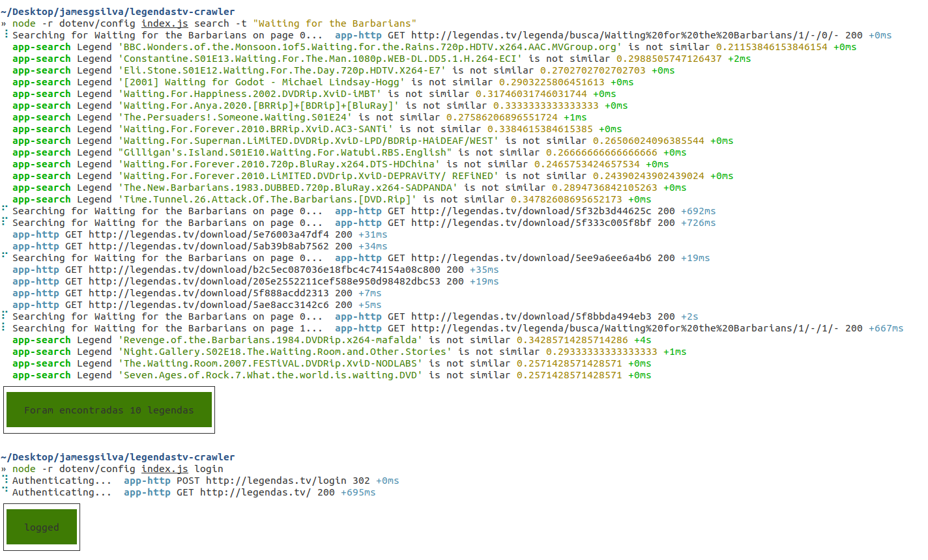Select 'The.New.Barbarians.1983.DUBBED' legend name
This screenshot has height=560, width=928.
288,188
